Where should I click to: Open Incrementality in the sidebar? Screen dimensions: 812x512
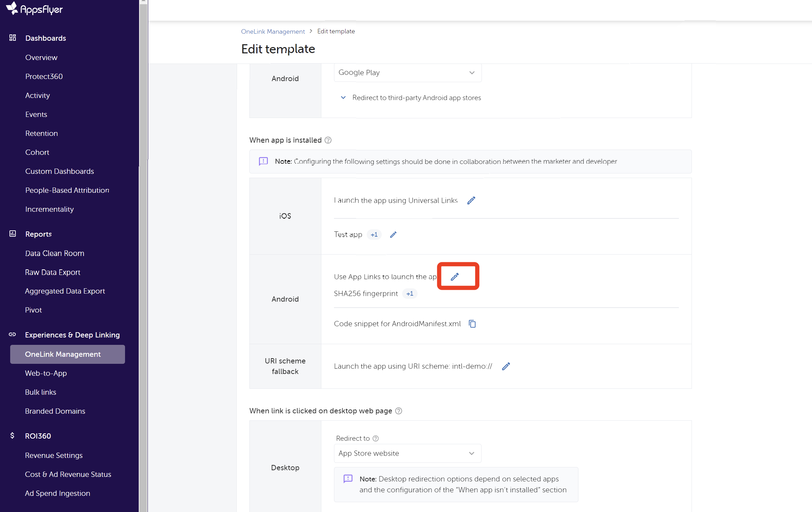coord(50,209)
